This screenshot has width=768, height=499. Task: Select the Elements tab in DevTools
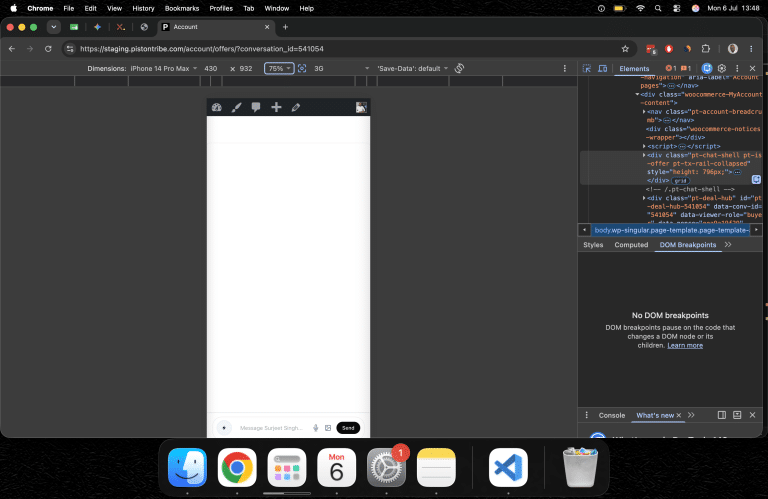coord(634,69)
